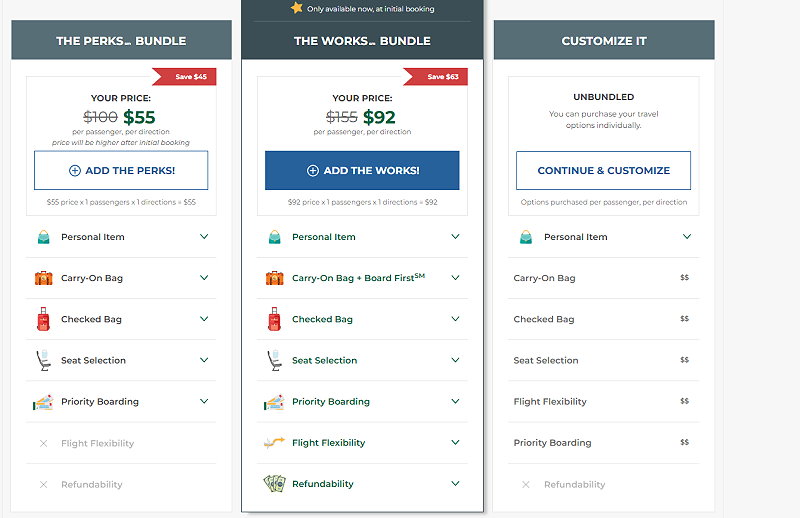
Task: Click Carry-On Bag row in Customize It
Action: [x=604, y=278]
